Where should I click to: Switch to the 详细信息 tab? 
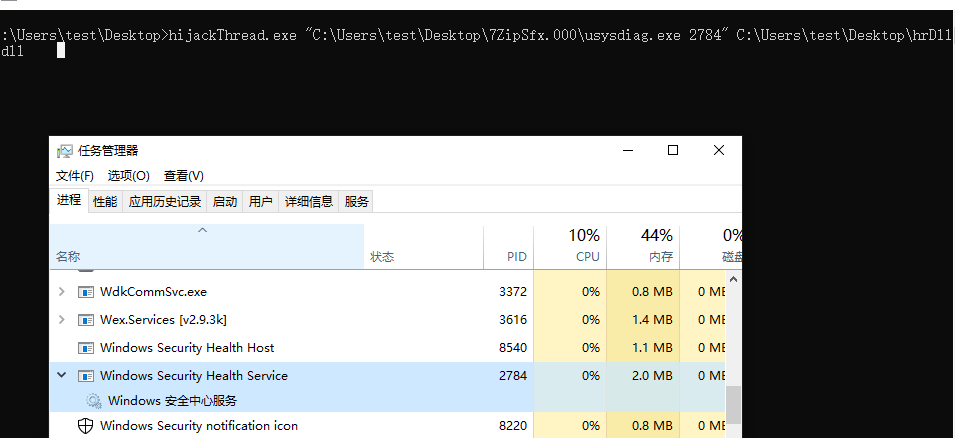point(308,202)
